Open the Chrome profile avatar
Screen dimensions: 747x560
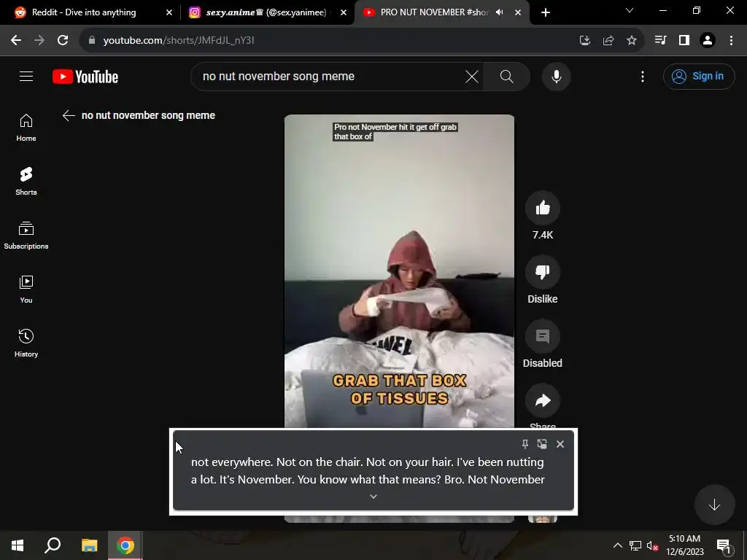[708, 40]
